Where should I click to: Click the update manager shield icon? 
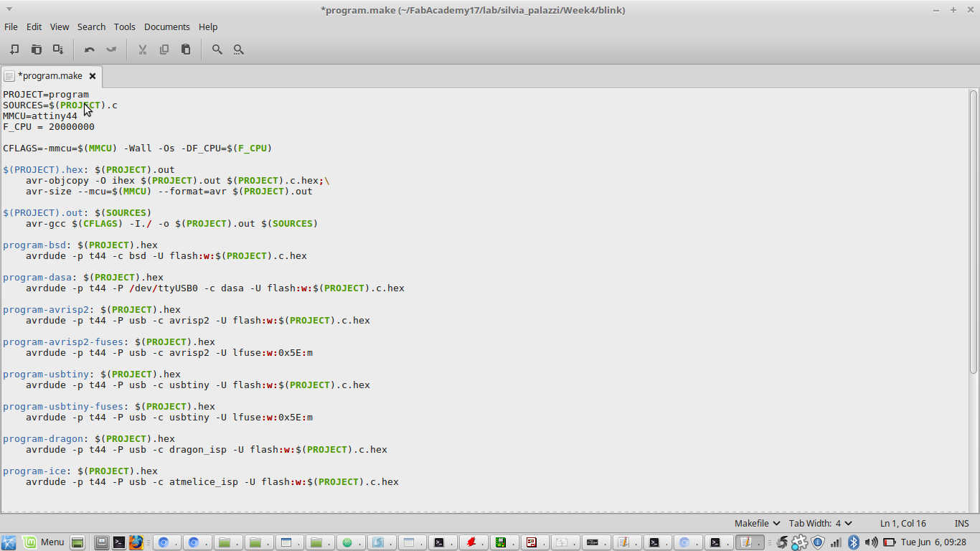[x=817, y=542]
